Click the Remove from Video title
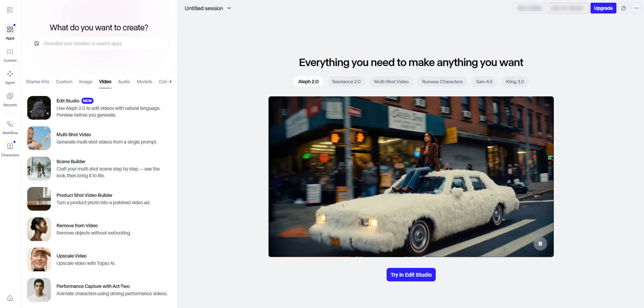Viewport: 644px width, 308px height. pos(77,225)
